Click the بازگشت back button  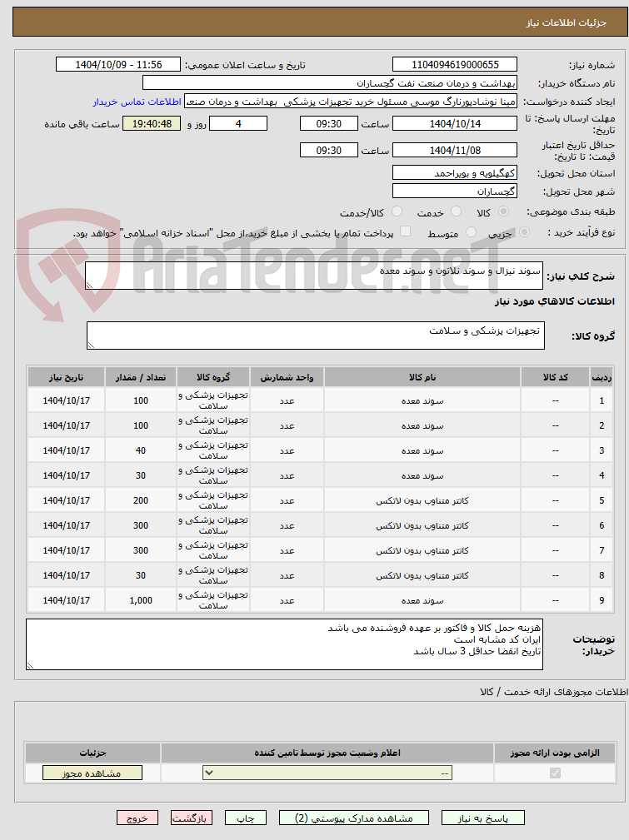pos(192,818)
